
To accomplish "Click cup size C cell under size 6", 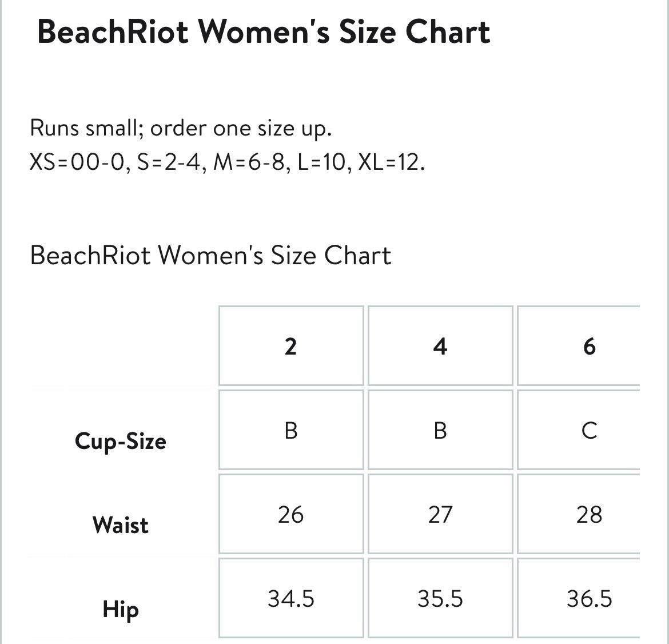I will tap(579, 430).
